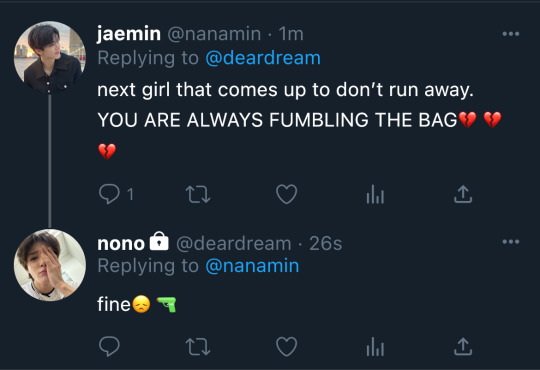
Task: Reply to nono's "fine" tweet
Action: pyautogui.click(x=109, y=346)
